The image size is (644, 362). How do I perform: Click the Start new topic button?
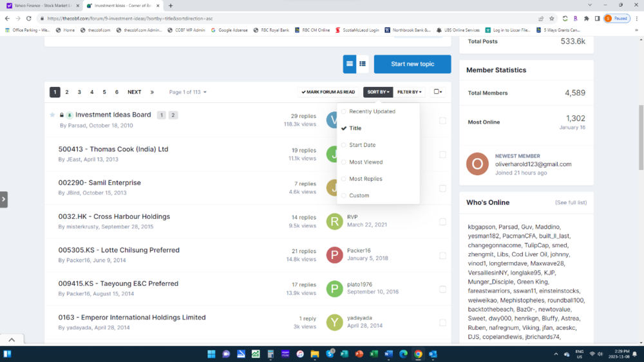(x=412, y=64)
